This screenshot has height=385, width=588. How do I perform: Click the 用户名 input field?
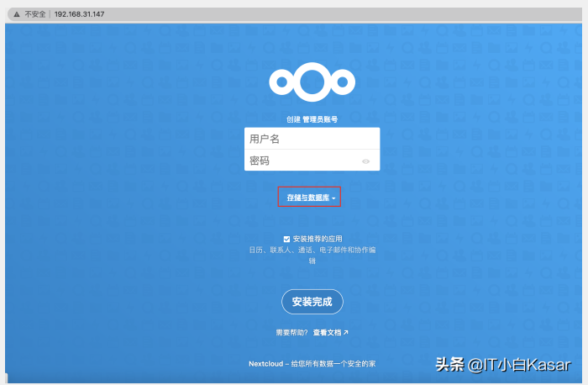[x=312, y=139]
